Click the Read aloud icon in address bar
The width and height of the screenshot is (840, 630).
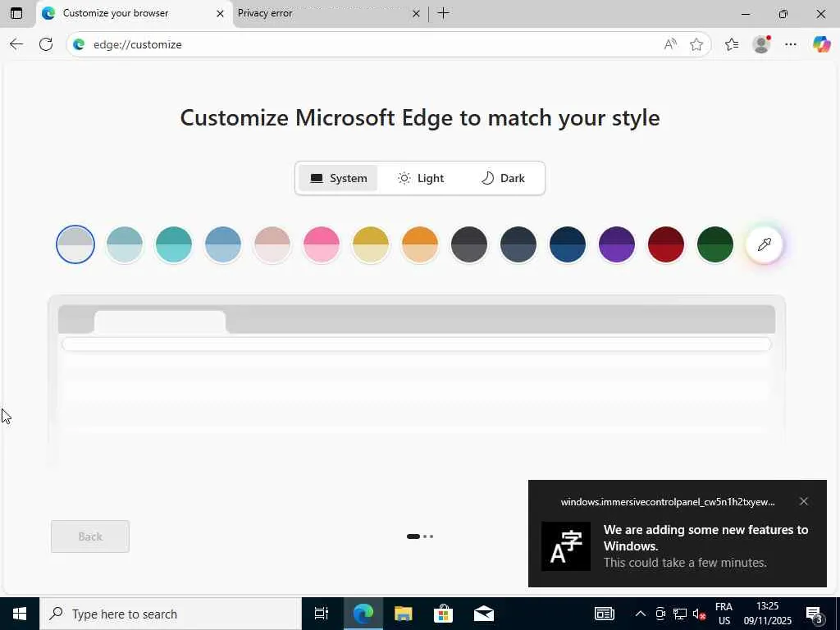click(x=670, y=44)
